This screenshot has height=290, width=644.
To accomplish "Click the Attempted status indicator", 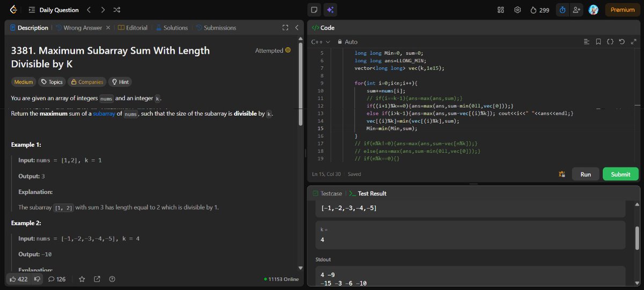I will (x=273, y=50).
